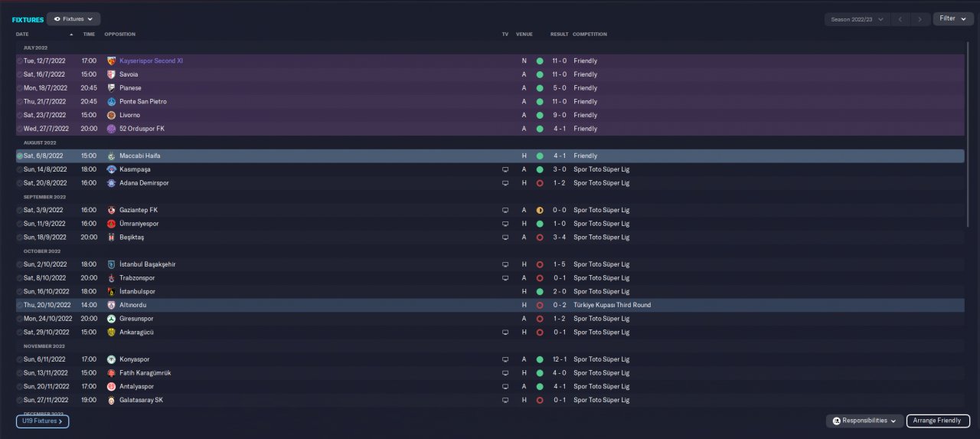Open the Filter dropdown
Screen dimensions: 980x439
point(952,18)
